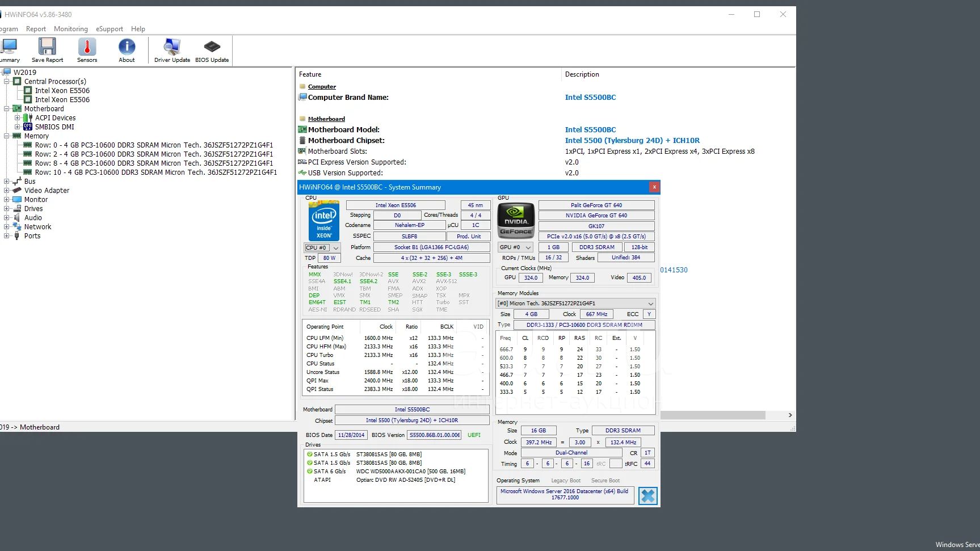This screenshot has height=551, width=980.
Task: Open the Report menu
Action: [x=36, y=29]
